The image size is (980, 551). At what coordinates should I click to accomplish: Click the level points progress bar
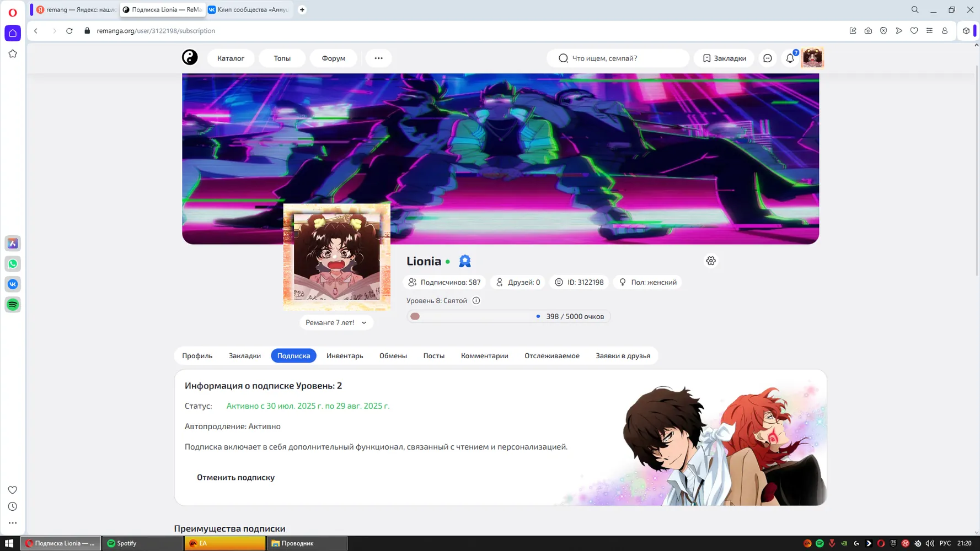point(508,316)
